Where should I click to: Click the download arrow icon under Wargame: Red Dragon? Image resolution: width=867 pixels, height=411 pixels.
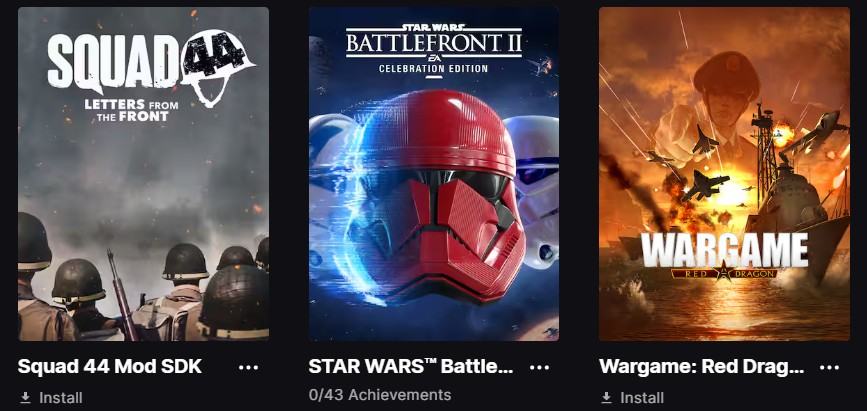coord(607,398)
